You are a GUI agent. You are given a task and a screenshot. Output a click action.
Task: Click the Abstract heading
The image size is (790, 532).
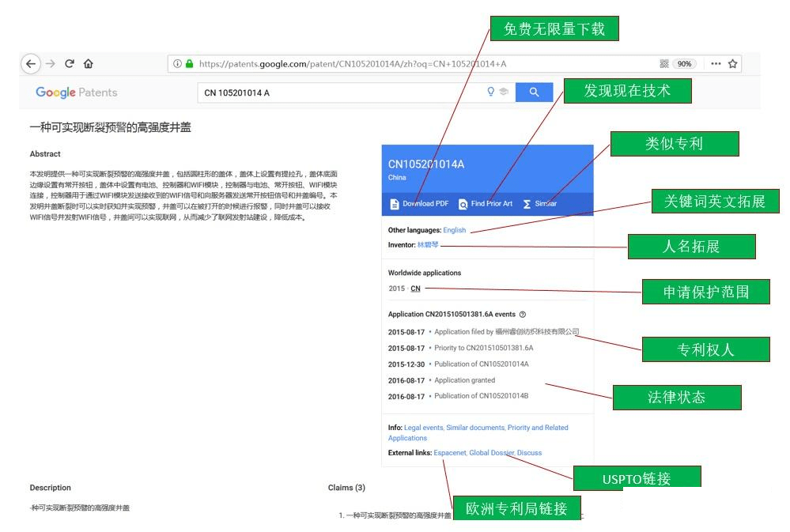click(x=45, y=154)
